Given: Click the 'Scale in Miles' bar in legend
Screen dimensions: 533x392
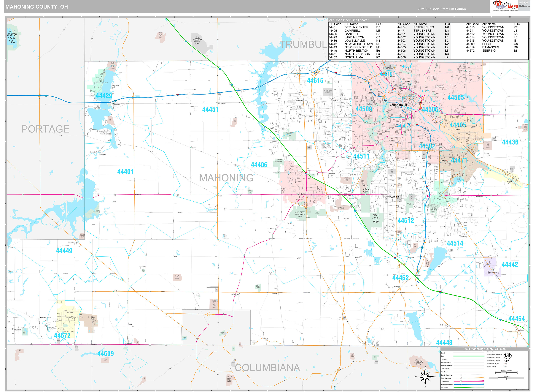Looking at the screenshot, I should (x=506, y=378).
